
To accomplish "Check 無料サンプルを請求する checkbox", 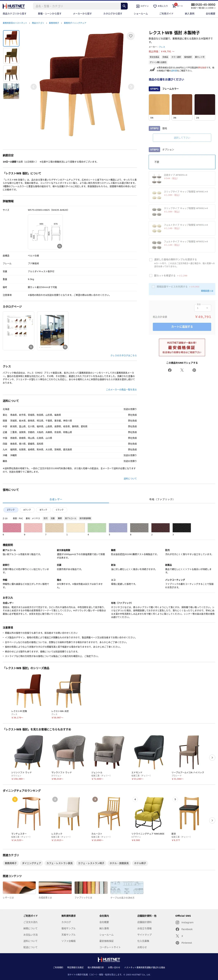I will pos(151,259).
